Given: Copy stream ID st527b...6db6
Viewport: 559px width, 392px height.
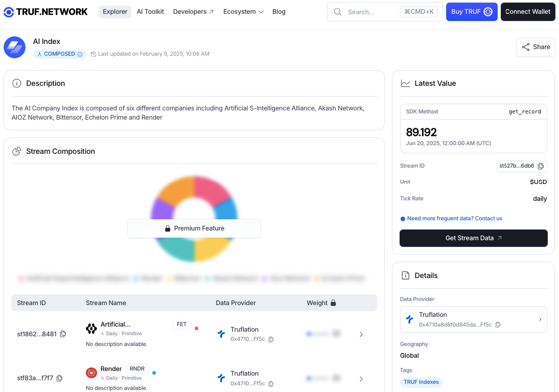Looking at the screenshot, I should (541, 166).
